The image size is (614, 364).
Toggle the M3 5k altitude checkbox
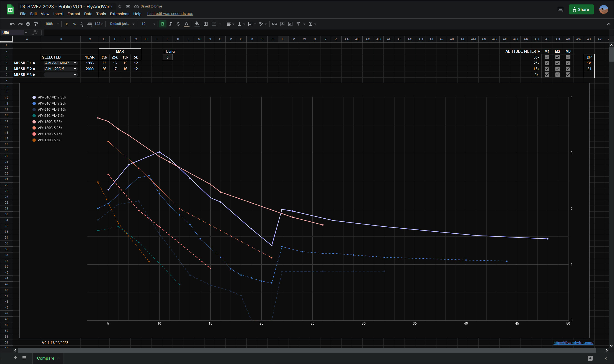tap(568, 75)
